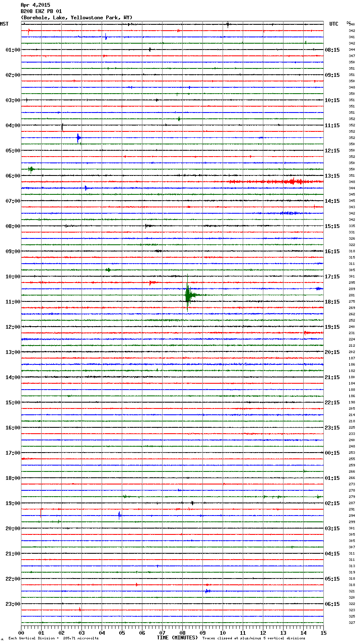Click the '04:15' UTC row label
Image resolution: width=357 pixels, height=644 pixels.
point(332,554)
